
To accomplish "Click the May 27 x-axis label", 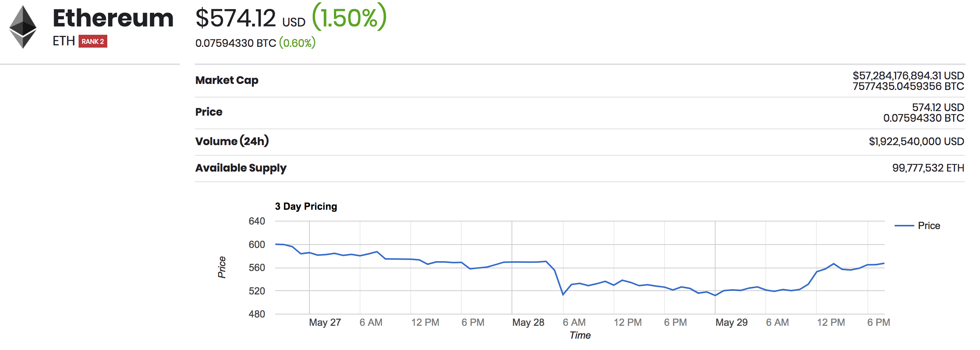I will click(325, 323).
